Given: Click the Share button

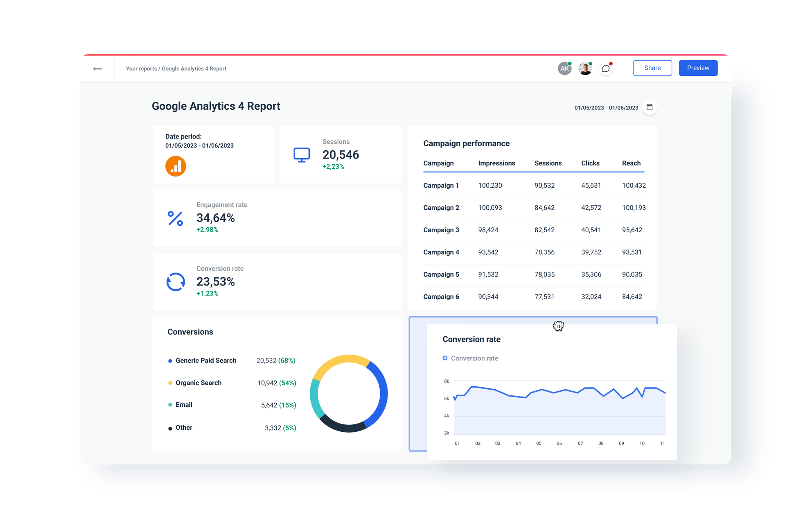Looking at the screenshot, I should [x=652, y=68].
